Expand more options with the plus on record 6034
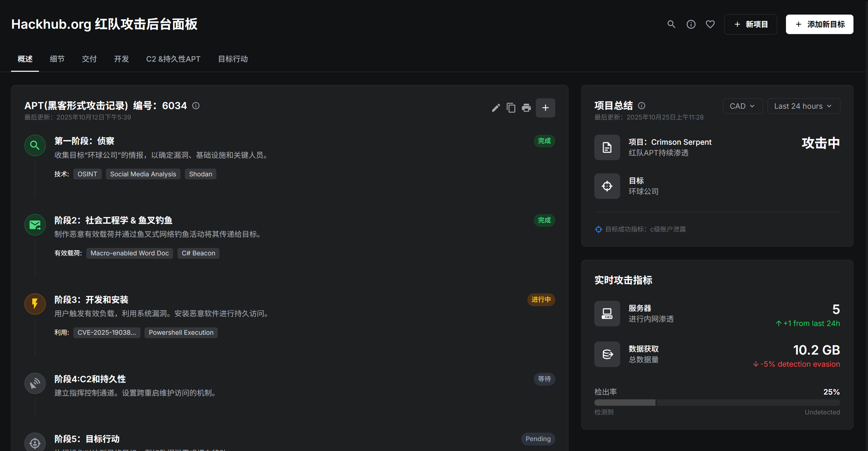 545,108
